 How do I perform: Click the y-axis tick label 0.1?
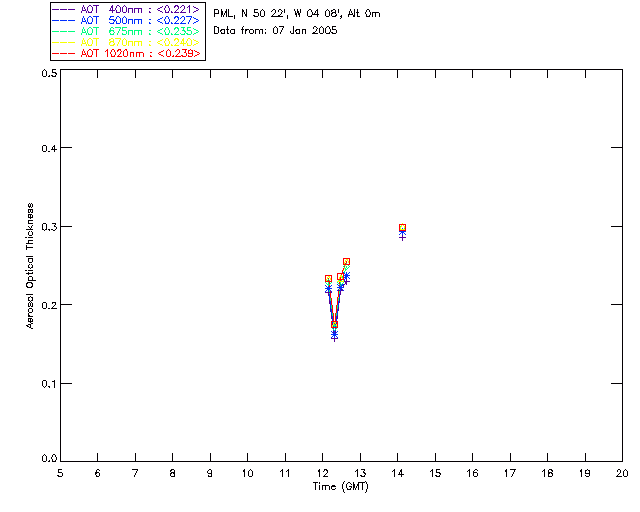pyautogui.click(x=49, y=384)
